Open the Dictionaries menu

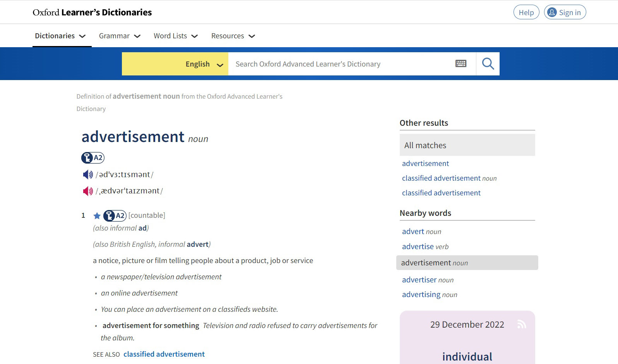point(60,36)
